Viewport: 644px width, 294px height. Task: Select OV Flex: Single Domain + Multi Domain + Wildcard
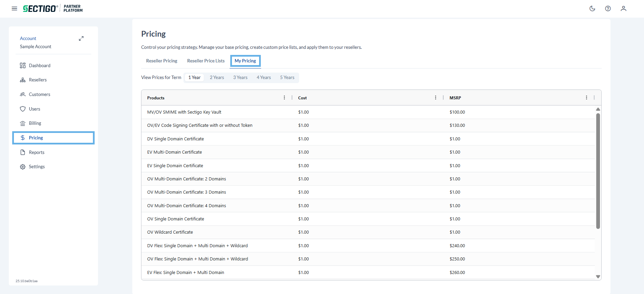368,259
